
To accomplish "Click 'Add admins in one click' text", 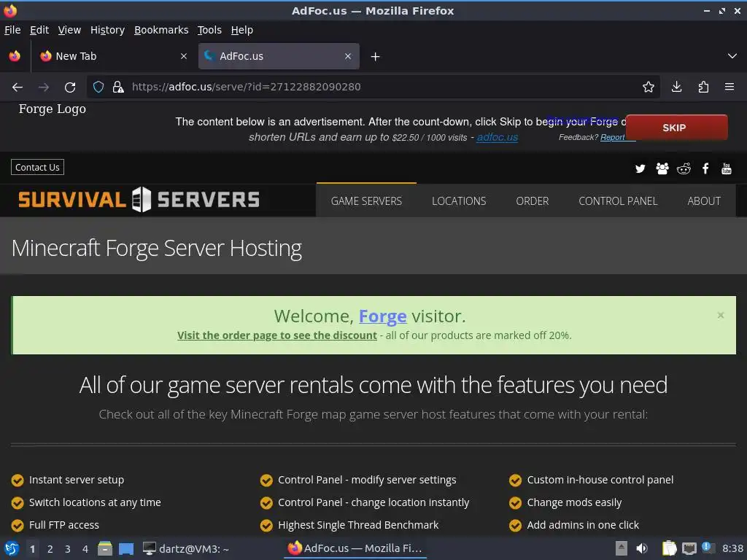I will click(x=583, y=525).
